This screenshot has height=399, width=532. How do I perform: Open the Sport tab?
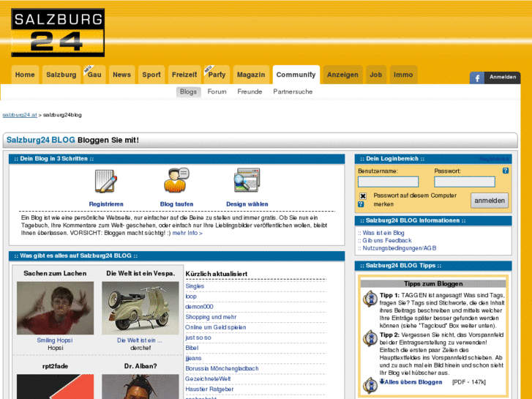coord(151,75)
